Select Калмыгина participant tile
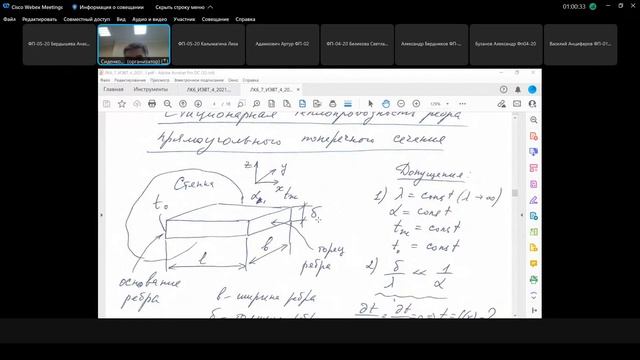Screen dimensions: 640x360 click(x=208, y=44)
